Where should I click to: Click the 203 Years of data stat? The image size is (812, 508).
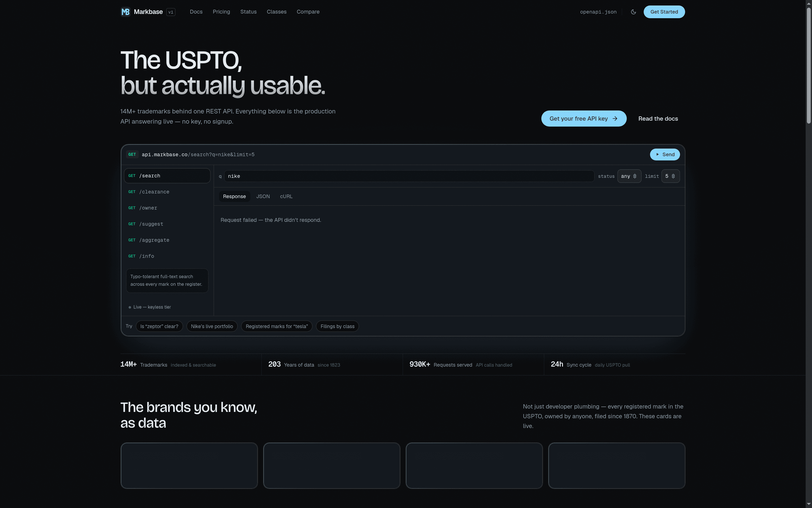click(x=304, y=364)
